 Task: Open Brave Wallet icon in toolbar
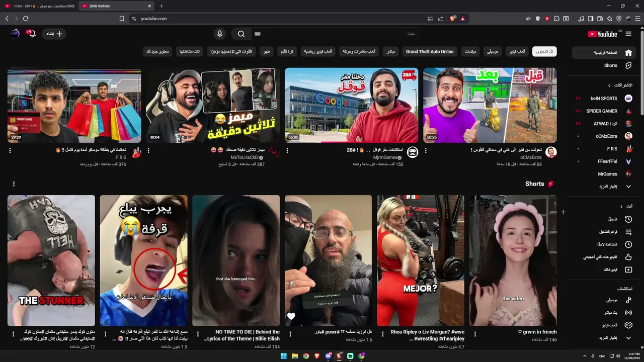click(x=600, y=19)
